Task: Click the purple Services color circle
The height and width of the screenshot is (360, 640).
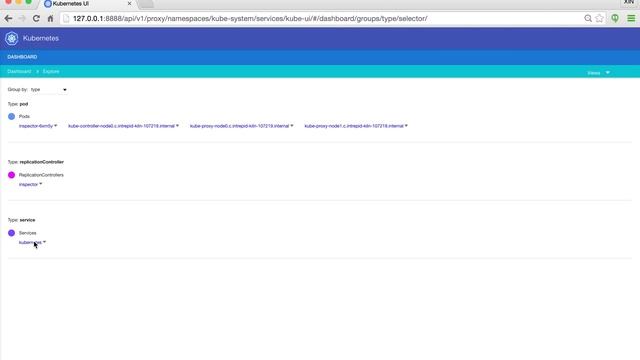Action: pyautogui.click(x=11, y=233)
